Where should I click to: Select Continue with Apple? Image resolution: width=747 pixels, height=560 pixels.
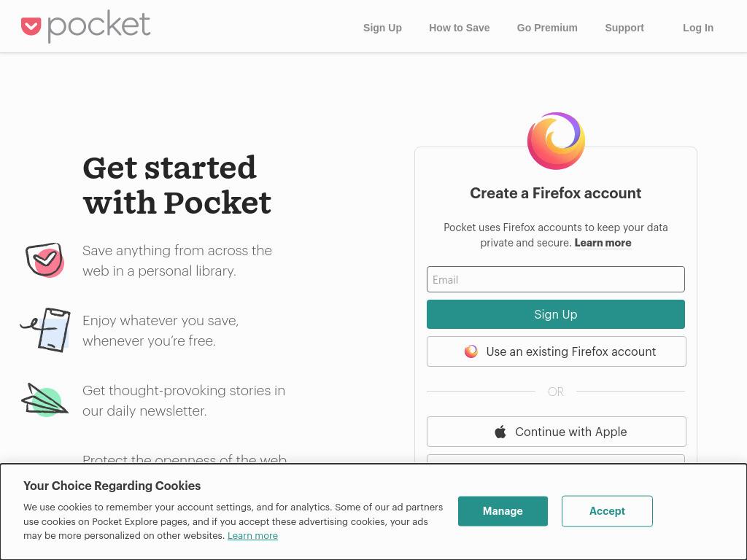point(556,432)
